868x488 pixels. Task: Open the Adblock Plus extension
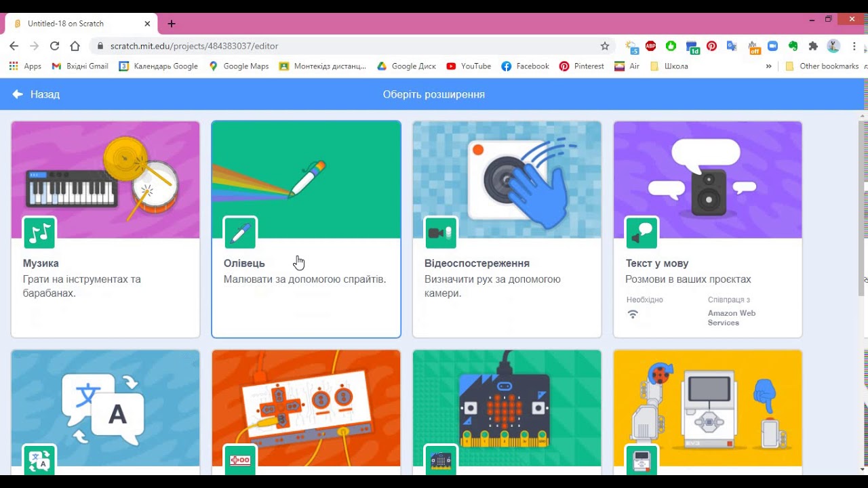pyautogui.click(x=651, y=46)
